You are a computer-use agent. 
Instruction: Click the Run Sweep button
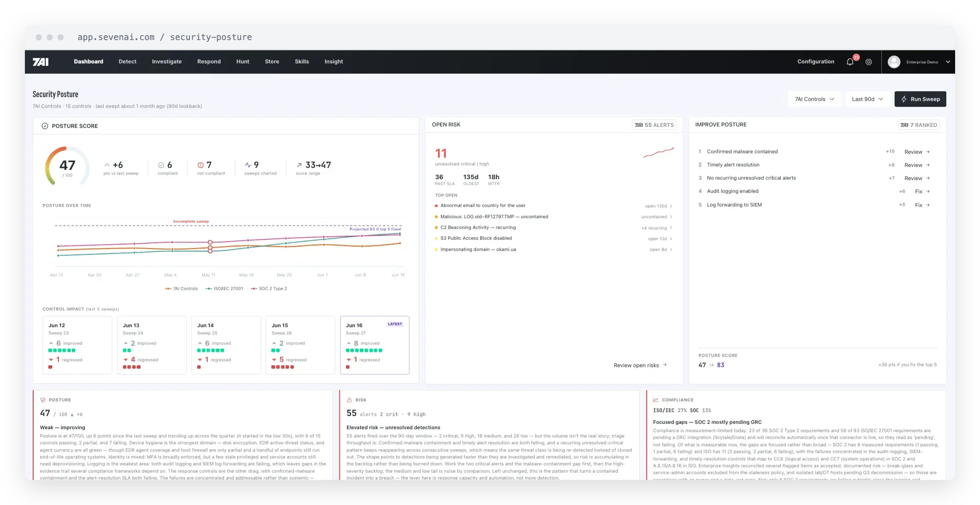[920, 99]
